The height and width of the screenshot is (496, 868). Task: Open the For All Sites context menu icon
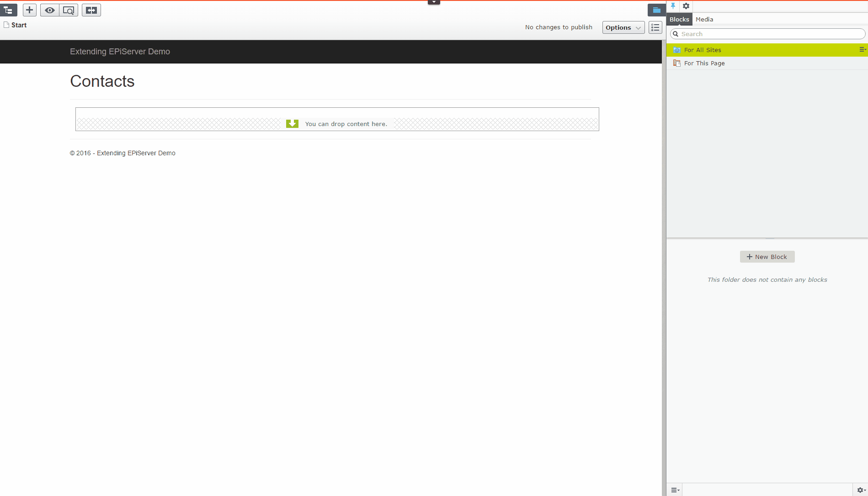[863, 50]
